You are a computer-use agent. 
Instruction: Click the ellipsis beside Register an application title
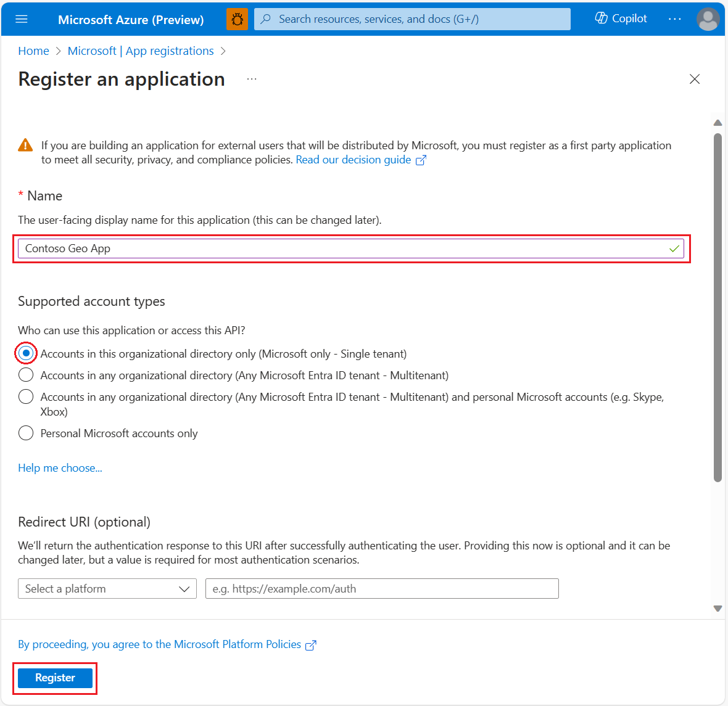point(251,78)
